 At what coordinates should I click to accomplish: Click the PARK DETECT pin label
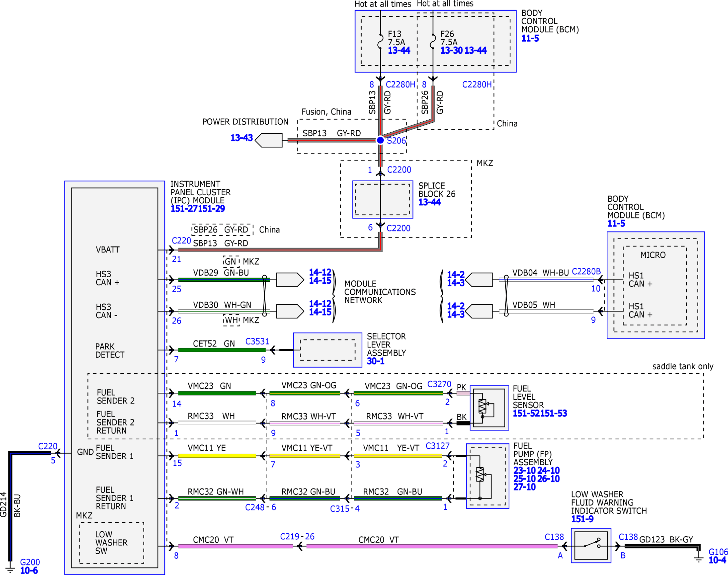click(109, 350)
